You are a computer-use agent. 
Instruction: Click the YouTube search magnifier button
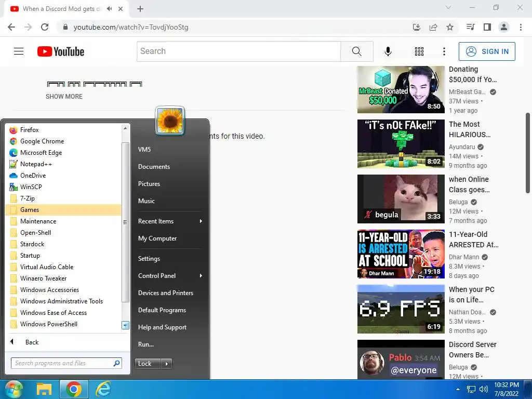(356, 51)
